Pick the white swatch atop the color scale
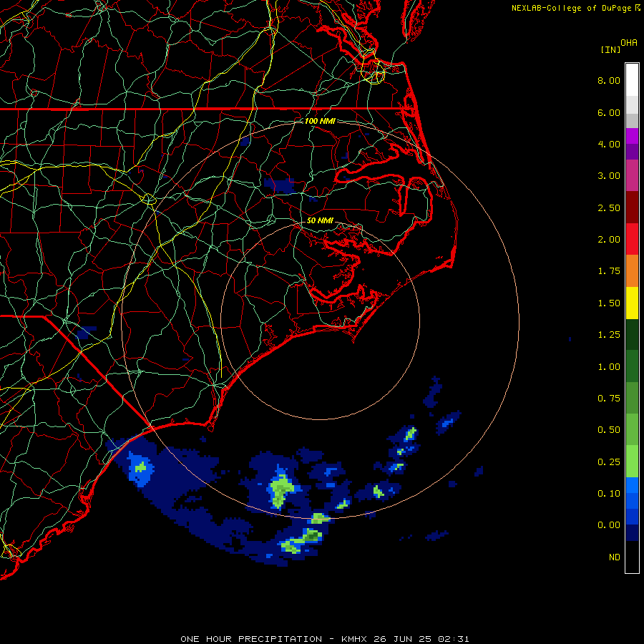Viewport: 644px width, 644px height. [x=632, y=80]
